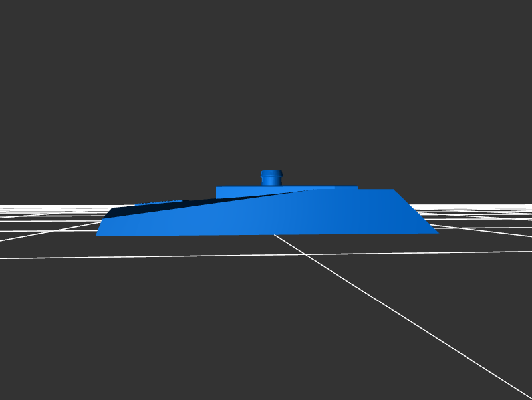Click where the diagonal grid line meets the model base

[x=275, y=234]
